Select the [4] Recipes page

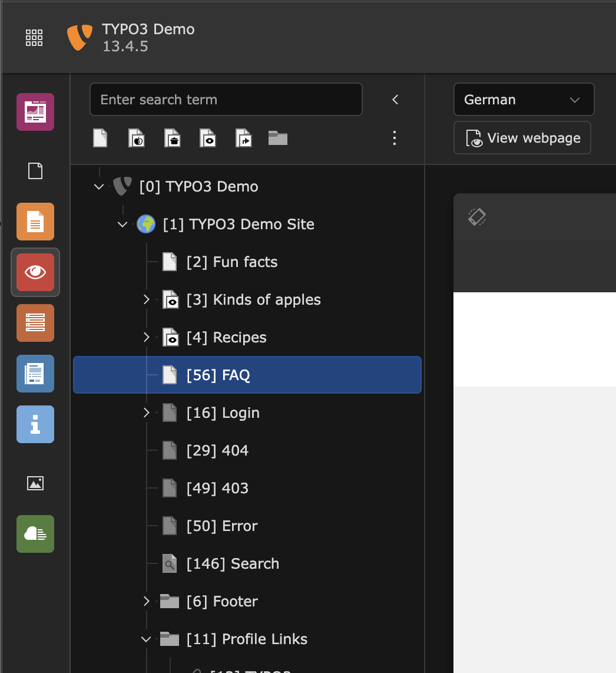[227, 337]
